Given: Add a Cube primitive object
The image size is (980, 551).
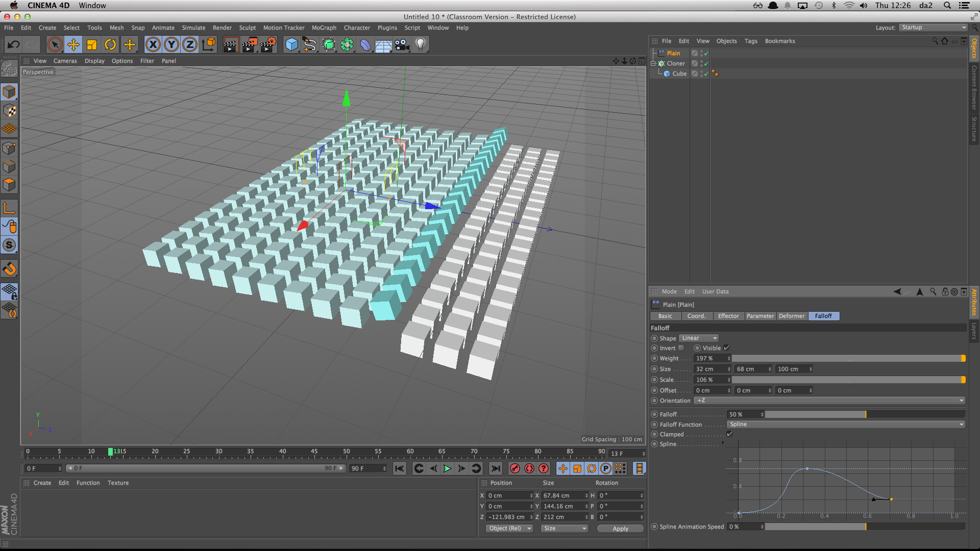Looking at the screenshot, I should click(x=291, y=45).
